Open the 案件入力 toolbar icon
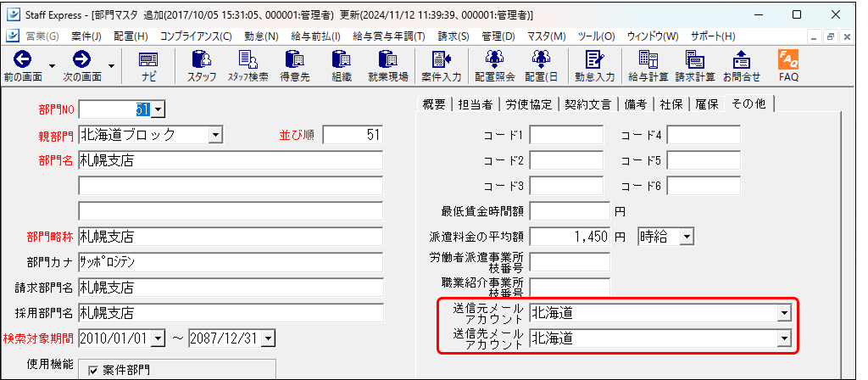The width and height of the screenshot is (868, 380). (x=441, y=60)
